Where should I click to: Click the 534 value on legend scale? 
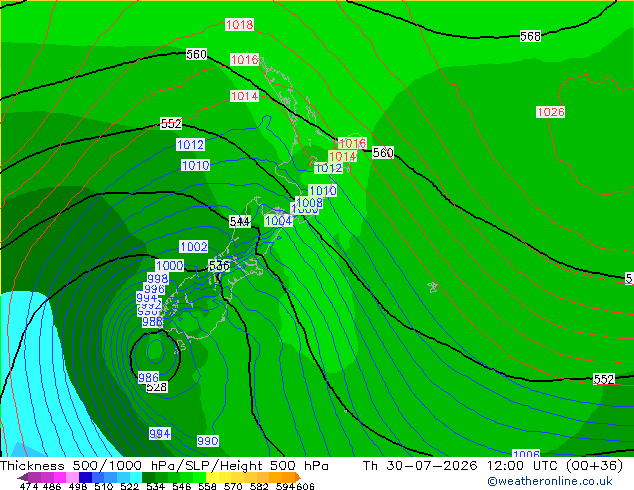coord(156,486)
